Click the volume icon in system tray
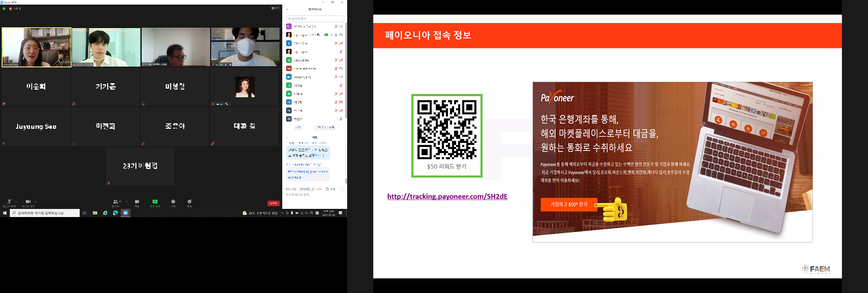Screen dimensions: 868x293 click(307, 213)
